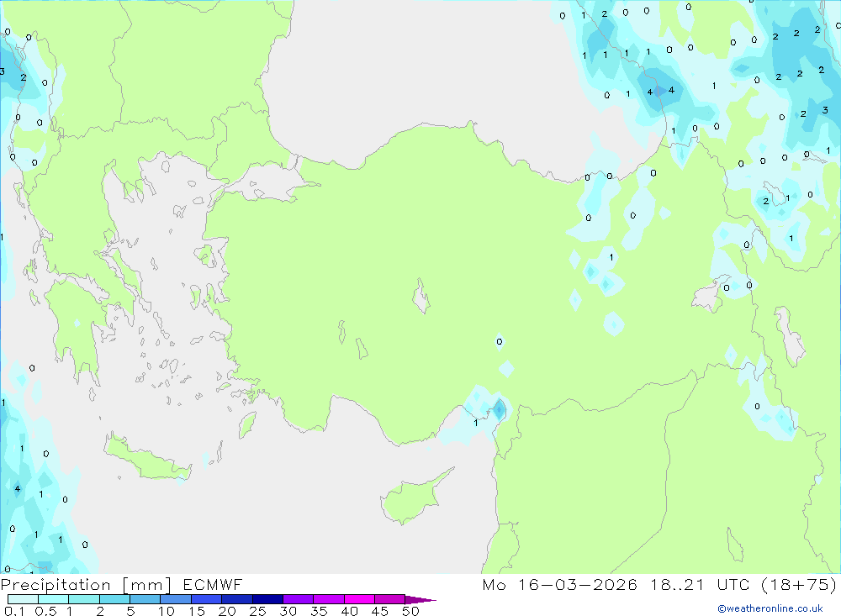Click the "[mm]" unit label
This screenshot has width=841, height=616.
click(x=147, y=585)
